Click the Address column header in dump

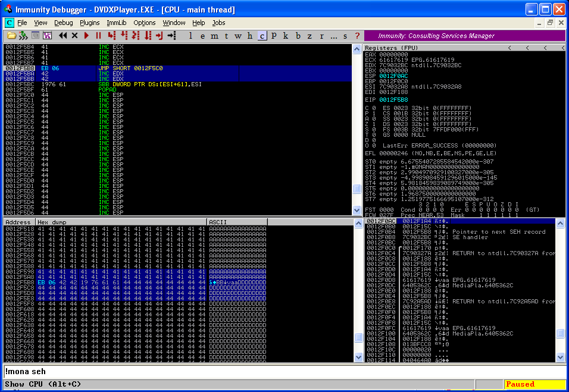point(19,222)
